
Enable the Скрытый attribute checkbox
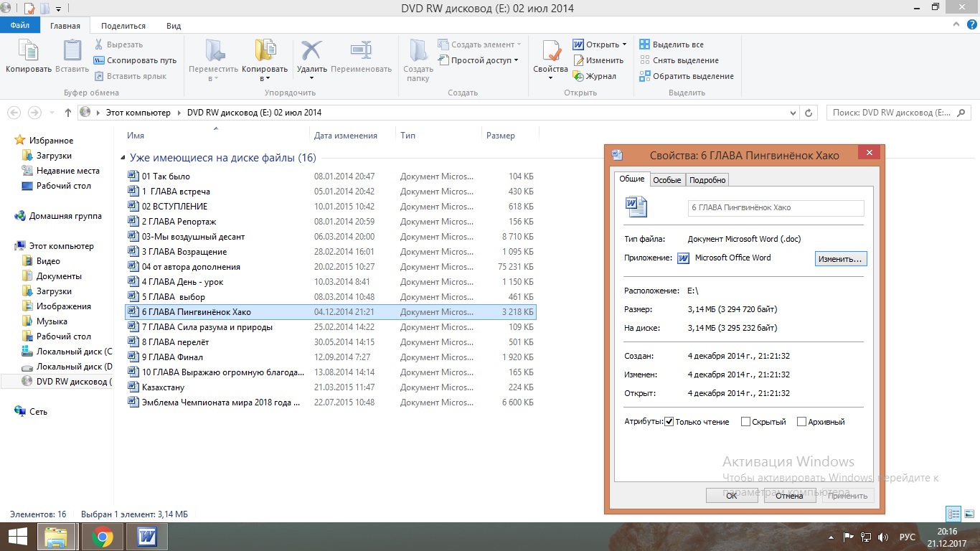(x=745, y=422)
